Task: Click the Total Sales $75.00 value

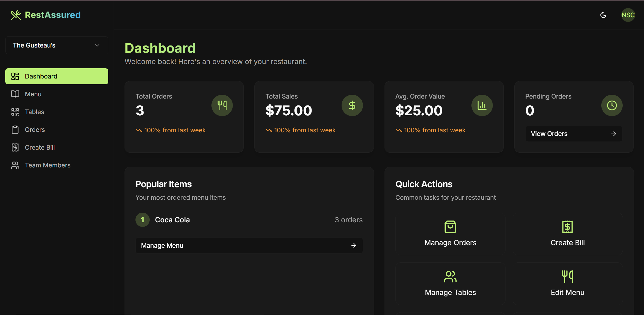Action: pos(289,111)
